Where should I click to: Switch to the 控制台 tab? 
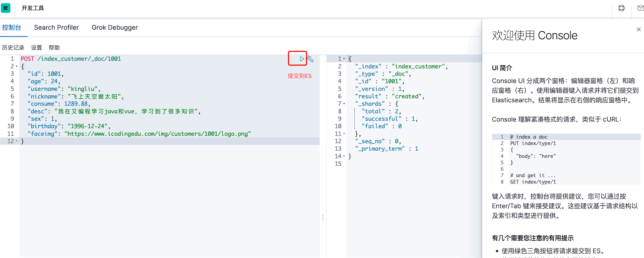12,27
